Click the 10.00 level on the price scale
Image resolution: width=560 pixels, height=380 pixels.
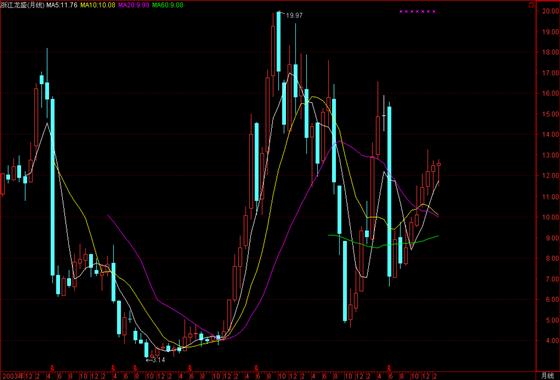tap(550, 217)
